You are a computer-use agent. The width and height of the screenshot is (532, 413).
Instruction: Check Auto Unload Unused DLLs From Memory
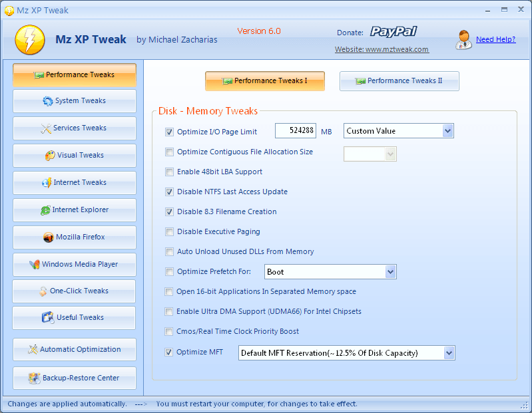(x=169, y=252)
